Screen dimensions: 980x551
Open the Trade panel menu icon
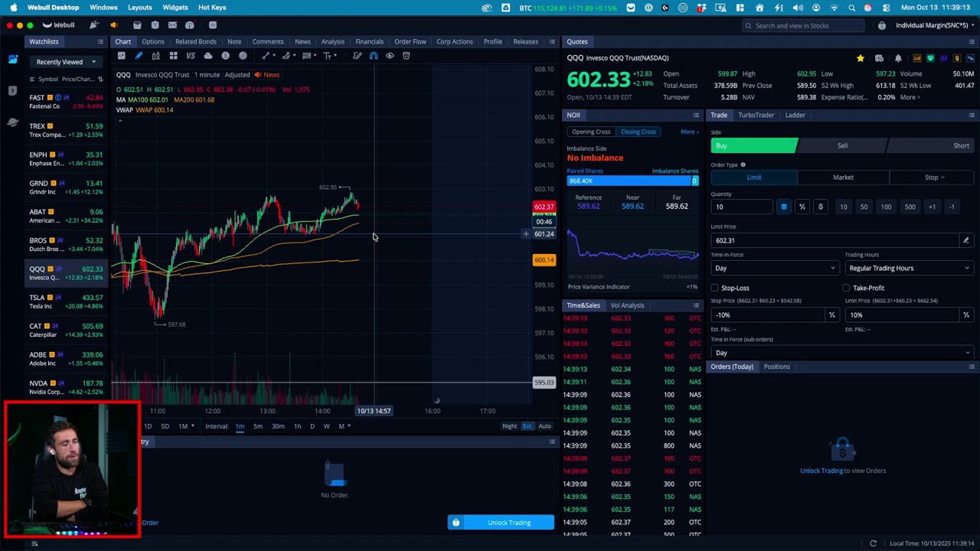pyautogui.click(x=972, y=116)
